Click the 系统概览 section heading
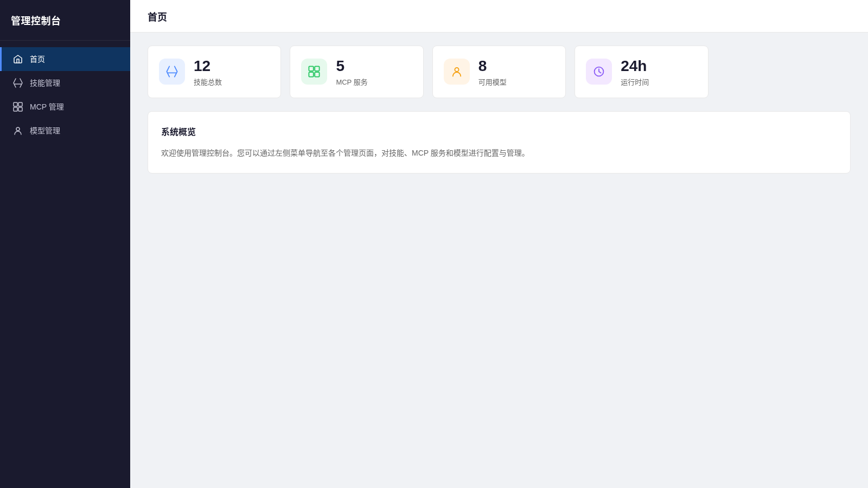This screenshot has height=488, width=868. (x=178, y=132)
